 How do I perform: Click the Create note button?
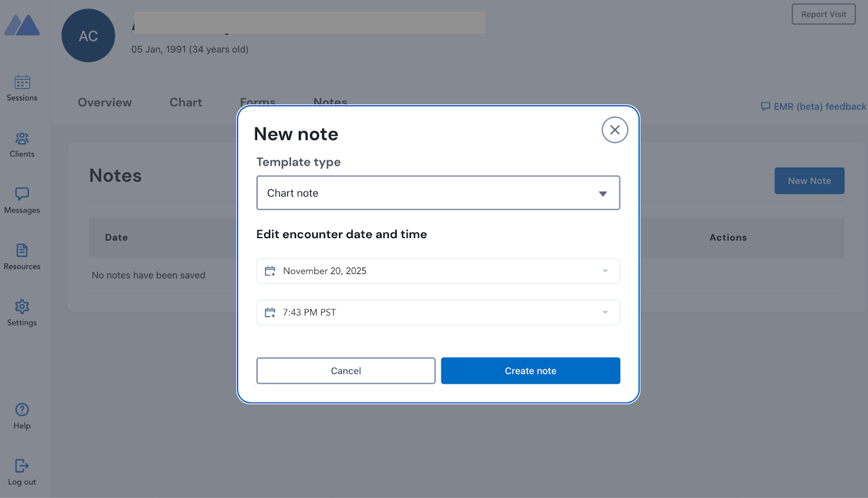530,371
